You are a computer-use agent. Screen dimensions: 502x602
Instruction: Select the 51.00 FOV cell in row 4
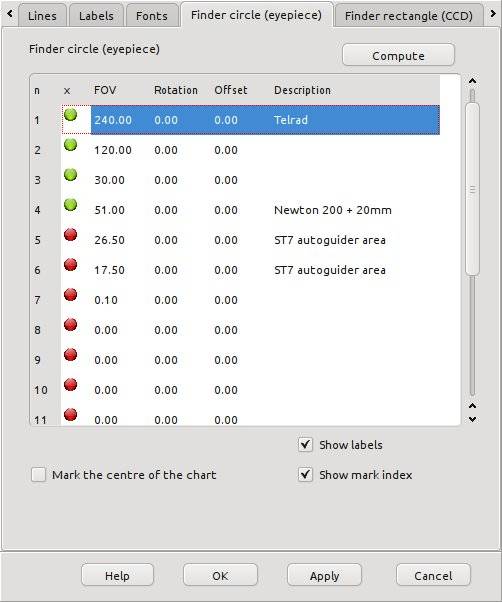pyautogui.click(x=109, y=210)
